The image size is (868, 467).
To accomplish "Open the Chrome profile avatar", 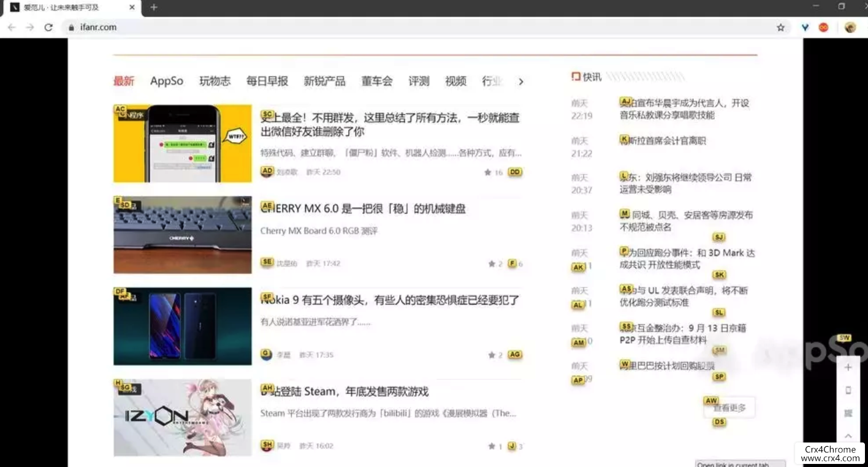I will click(x=850, y=28).
